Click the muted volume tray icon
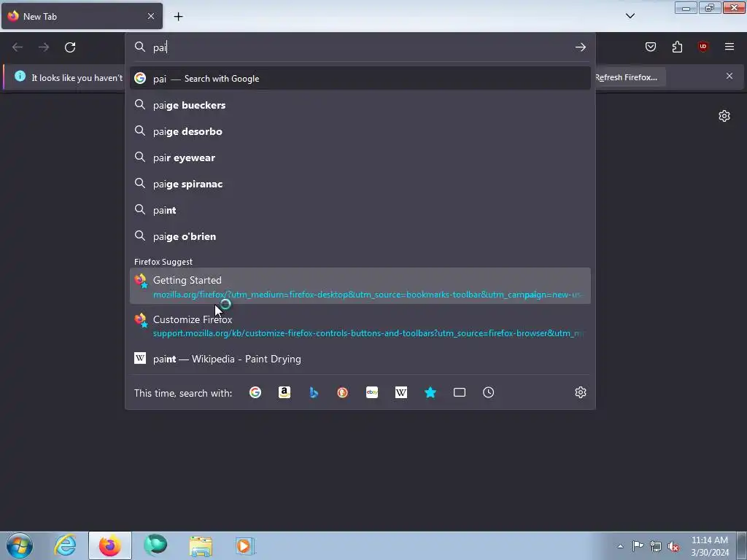Viewport: 747px width, 560px height. pos(673,546)
